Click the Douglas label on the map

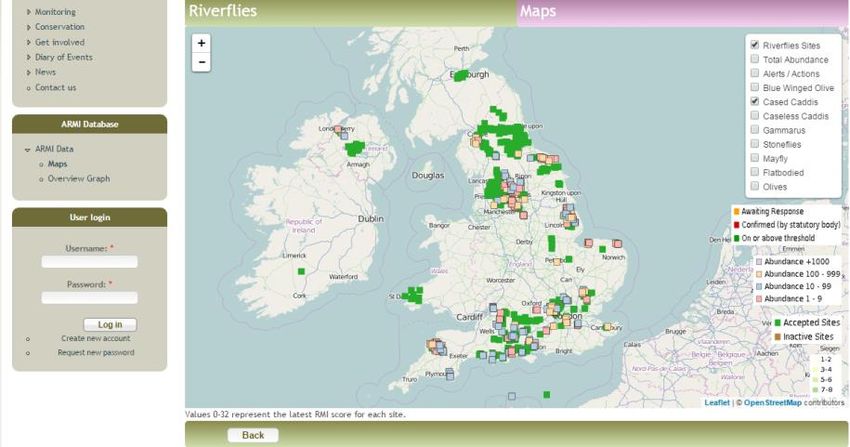coord(428,176)
